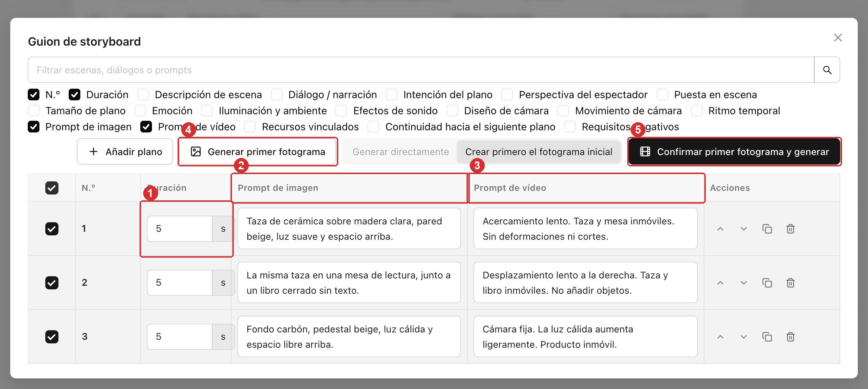Edit image prompt 'Fondo carbón, pedestal beige'

coord(349,337)
